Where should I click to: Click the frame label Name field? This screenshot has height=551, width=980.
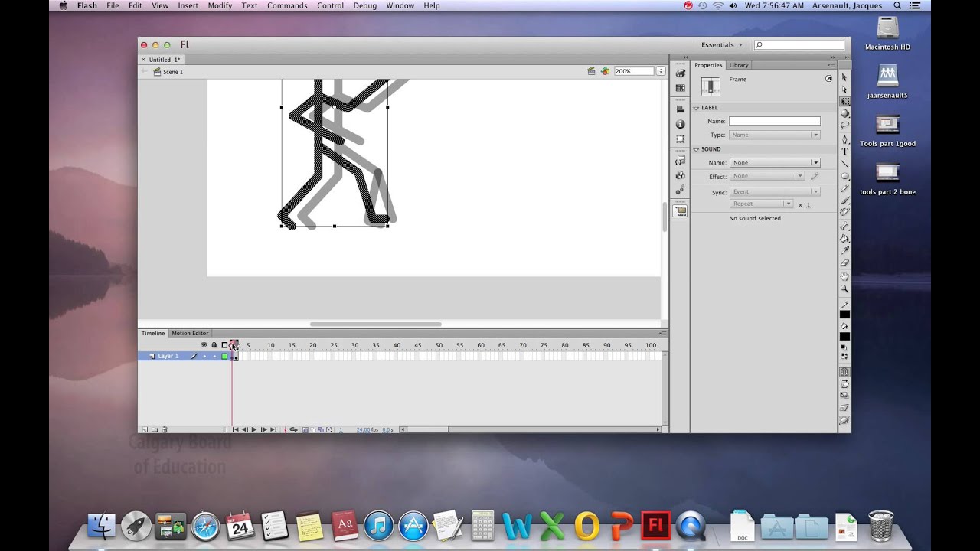click(x=774, y=121)
